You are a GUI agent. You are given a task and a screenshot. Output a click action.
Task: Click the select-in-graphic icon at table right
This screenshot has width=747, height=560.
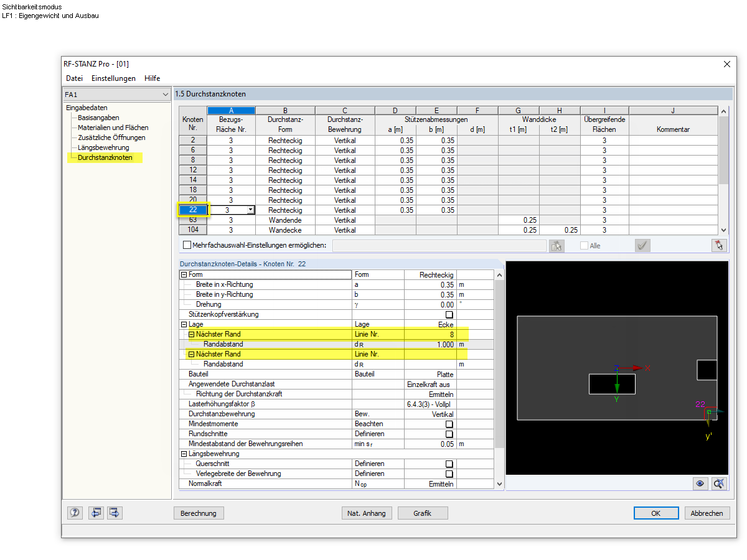[x=720, y=246]
